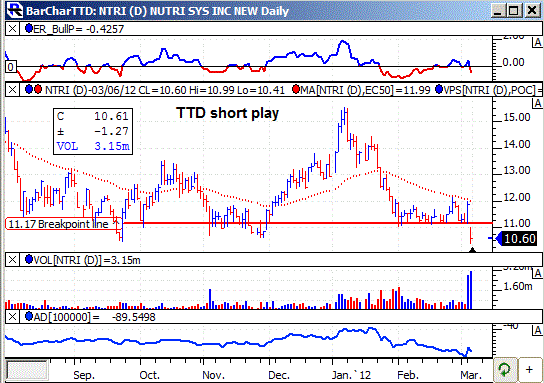The height and width of the screenshot is (383, 544).
Task: Click the plus zoom button
Action: (530, 370)
